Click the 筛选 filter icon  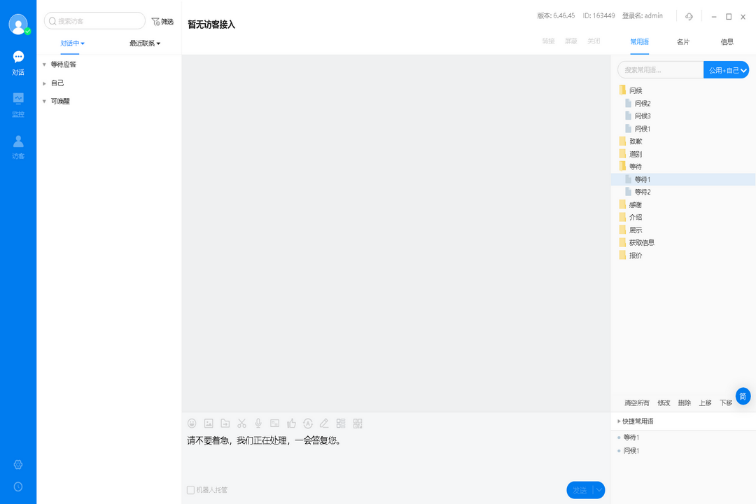pyautogui.click(x=162, y=21)
